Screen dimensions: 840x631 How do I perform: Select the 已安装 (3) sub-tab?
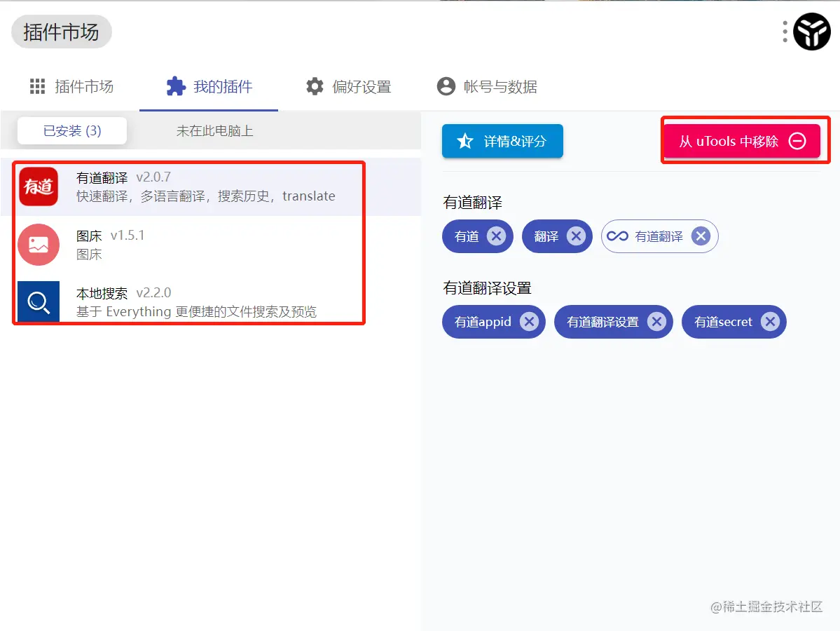(72, 131)
